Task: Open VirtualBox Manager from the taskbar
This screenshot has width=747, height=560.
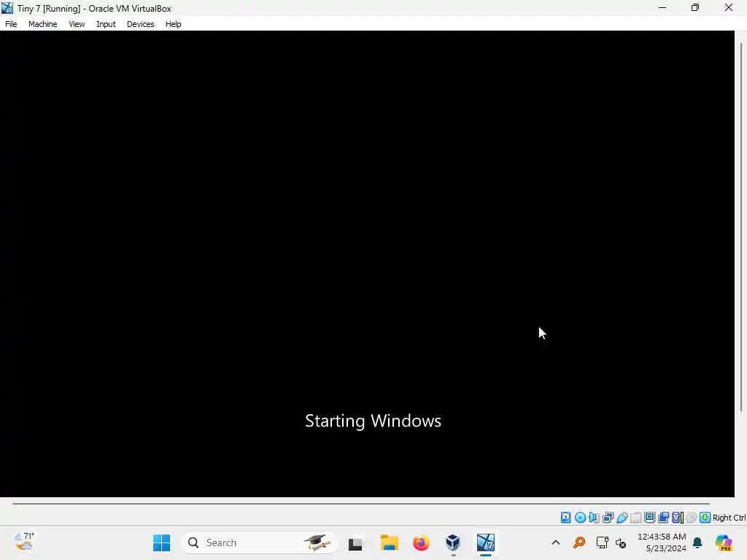Action: 453,542
